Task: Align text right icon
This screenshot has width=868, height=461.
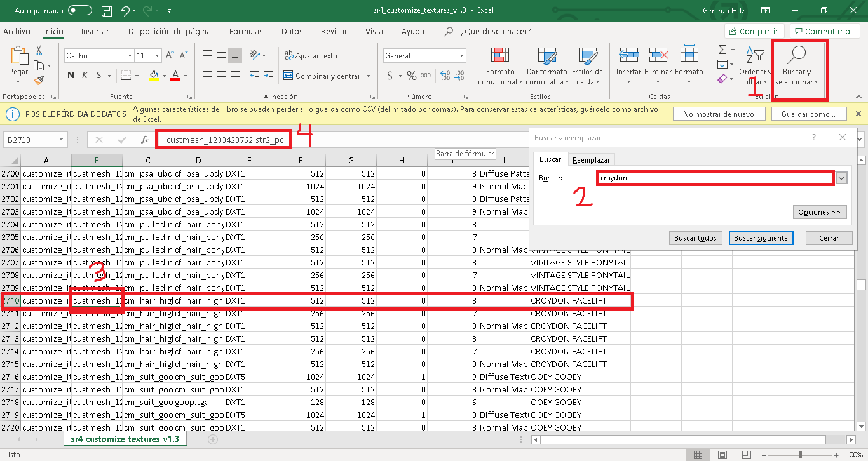Action: (235, 76)
